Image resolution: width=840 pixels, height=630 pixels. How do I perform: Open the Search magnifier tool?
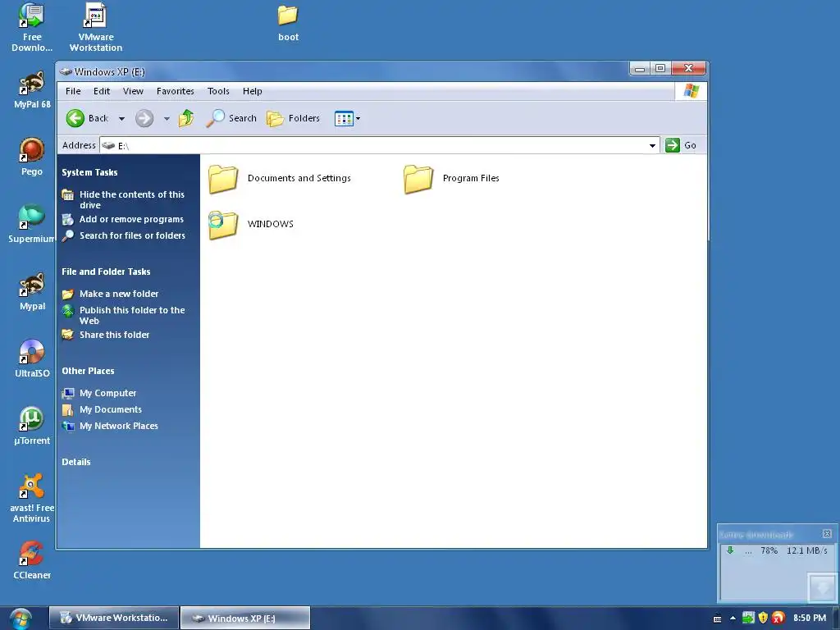231,118
